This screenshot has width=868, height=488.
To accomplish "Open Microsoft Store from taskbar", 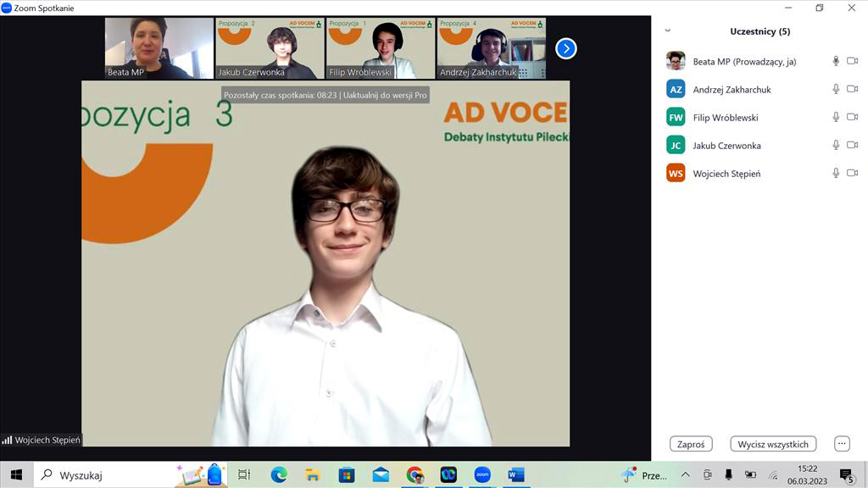I will [x=347, y=474].
